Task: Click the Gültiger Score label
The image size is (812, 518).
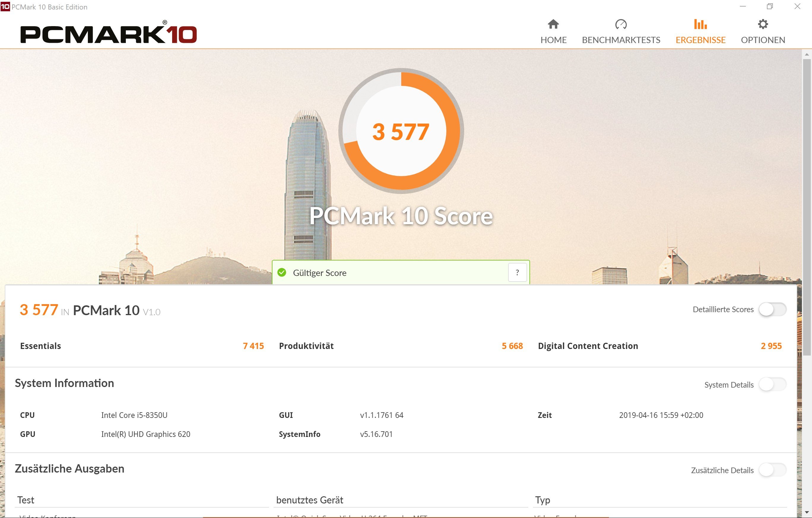Action: (x=320, y=273)
